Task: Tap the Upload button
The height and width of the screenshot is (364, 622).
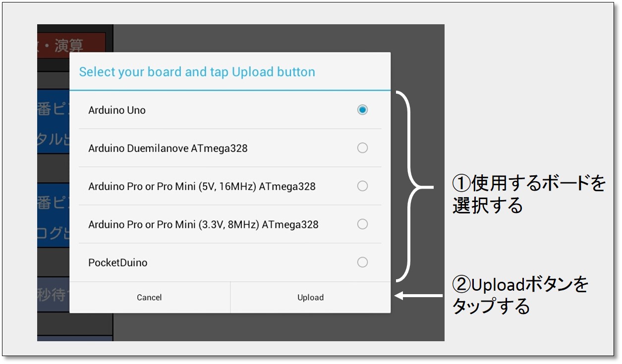Action: coord(310,298)
